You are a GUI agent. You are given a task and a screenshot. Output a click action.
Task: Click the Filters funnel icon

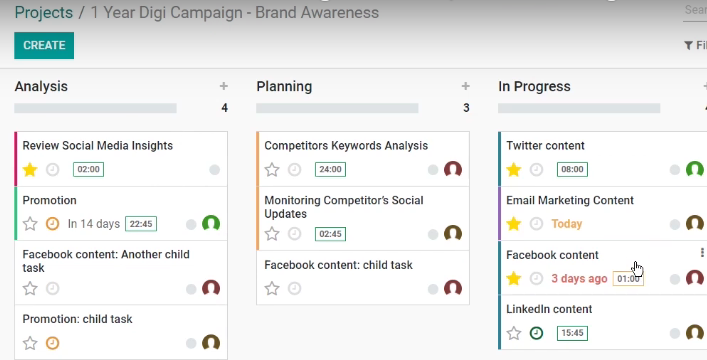(x=688, y=45)
